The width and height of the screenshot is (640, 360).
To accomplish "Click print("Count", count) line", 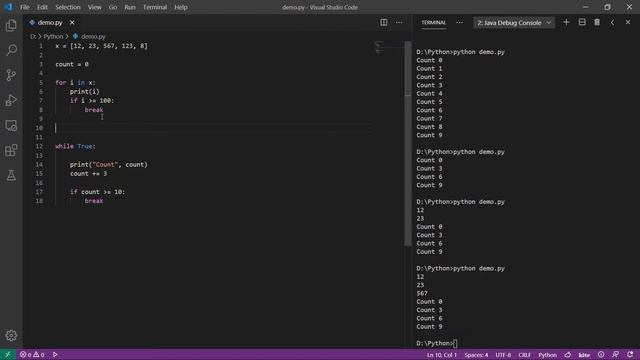I will 109,164.
